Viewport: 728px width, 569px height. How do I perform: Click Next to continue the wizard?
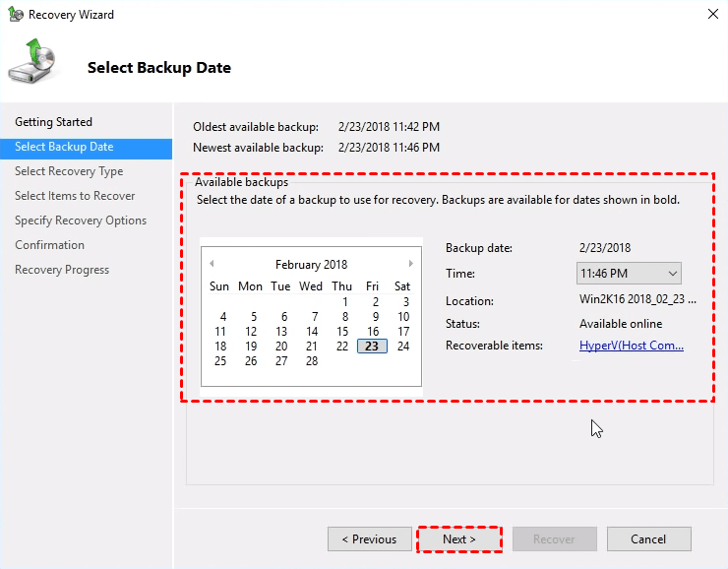coord(459,539)
